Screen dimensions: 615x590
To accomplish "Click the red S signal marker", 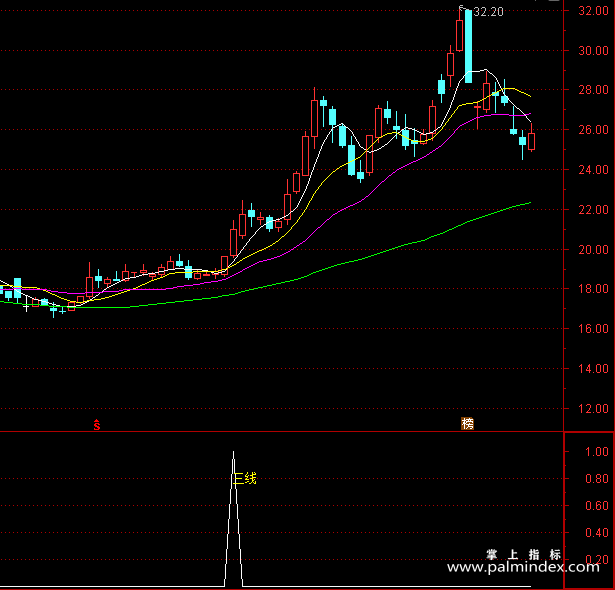I will (x=97, y=425).
